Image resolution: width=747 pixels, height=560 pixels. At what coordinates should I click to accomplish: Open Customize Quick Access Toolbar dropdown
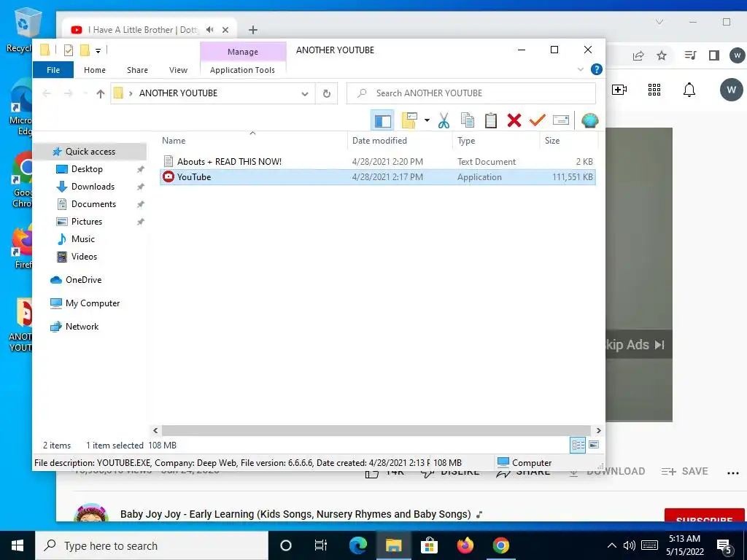pos(98,50)
